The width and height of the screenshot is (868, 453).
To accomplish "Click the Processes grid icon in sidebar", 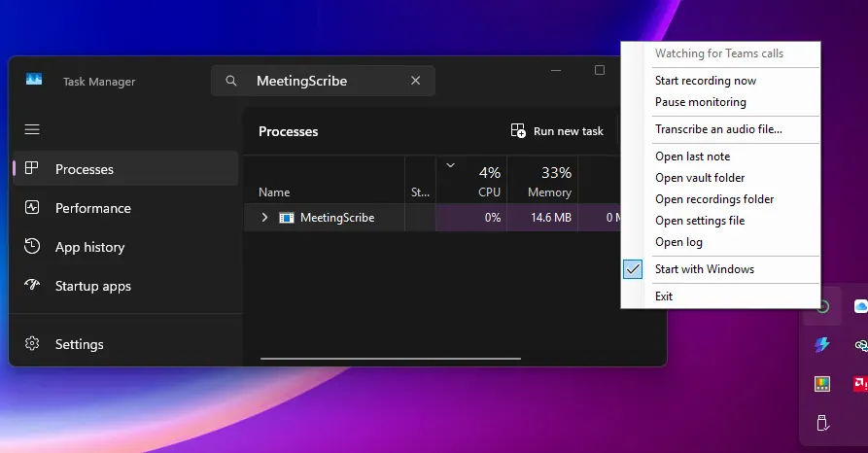I will [x=31, y=168].
